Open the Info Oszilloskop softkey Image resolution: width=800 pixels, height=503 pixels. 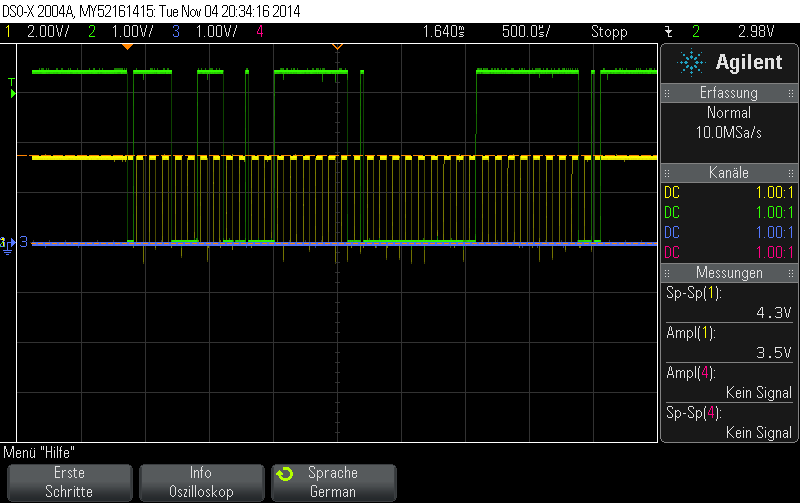(x=200, y=482)
